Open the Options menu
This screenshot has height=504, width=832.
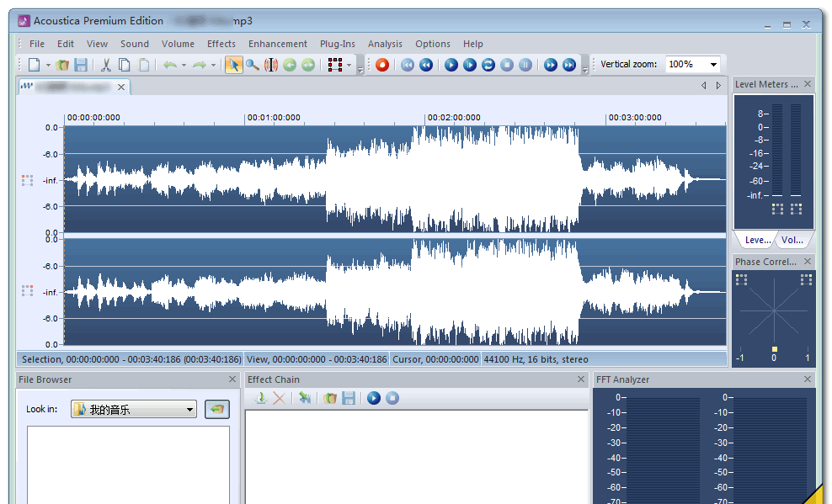(x=433, y=44)
